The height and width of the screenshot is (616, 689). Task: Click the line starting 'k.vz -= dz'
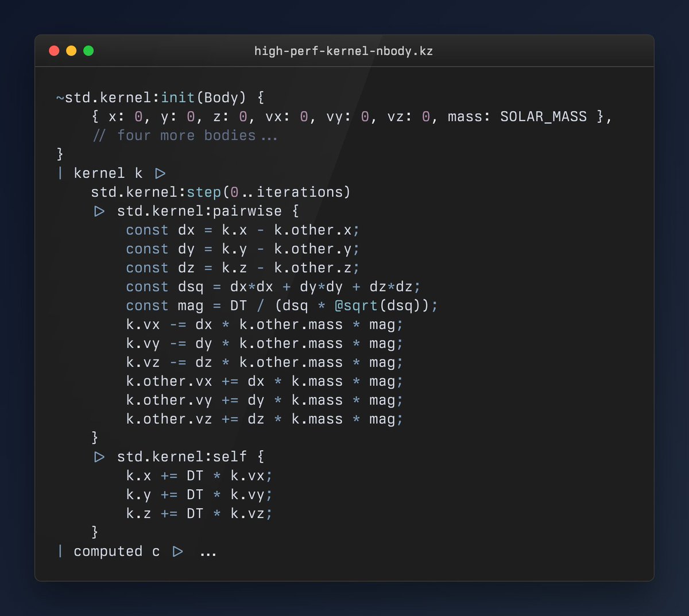265,363
